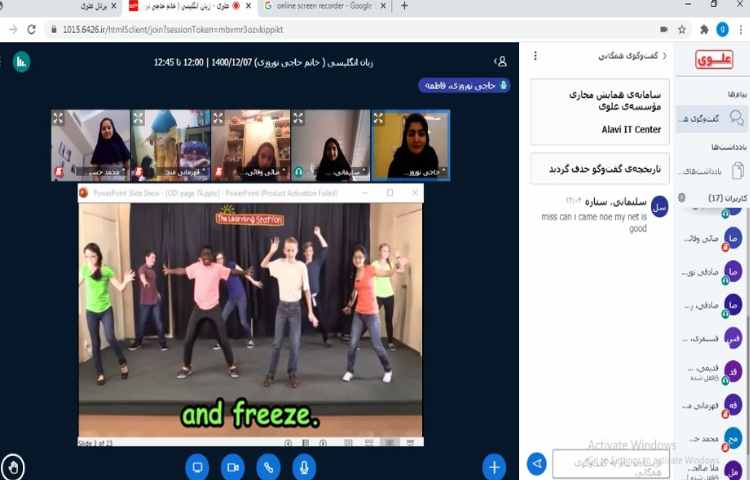Fullscreen the قهرمانی webcam with blue toy
This screenshot has height=480, width=750.
(x=138, y=118)
